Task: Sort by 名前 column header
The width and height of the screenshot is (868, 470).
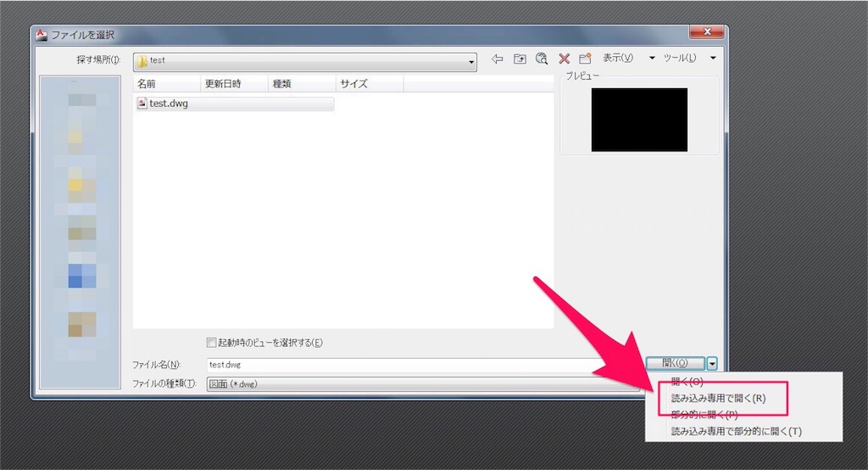Action: point(167,84)
